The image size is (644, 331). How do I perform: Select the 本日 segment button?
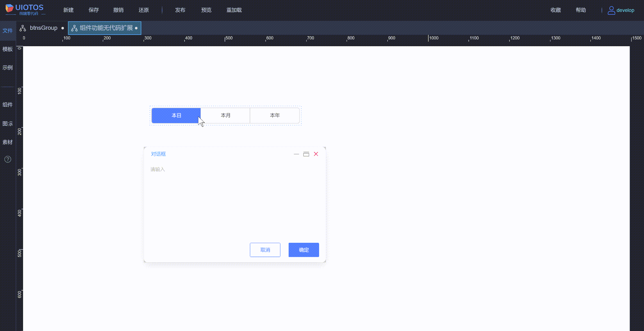click(x=176, y=115)
